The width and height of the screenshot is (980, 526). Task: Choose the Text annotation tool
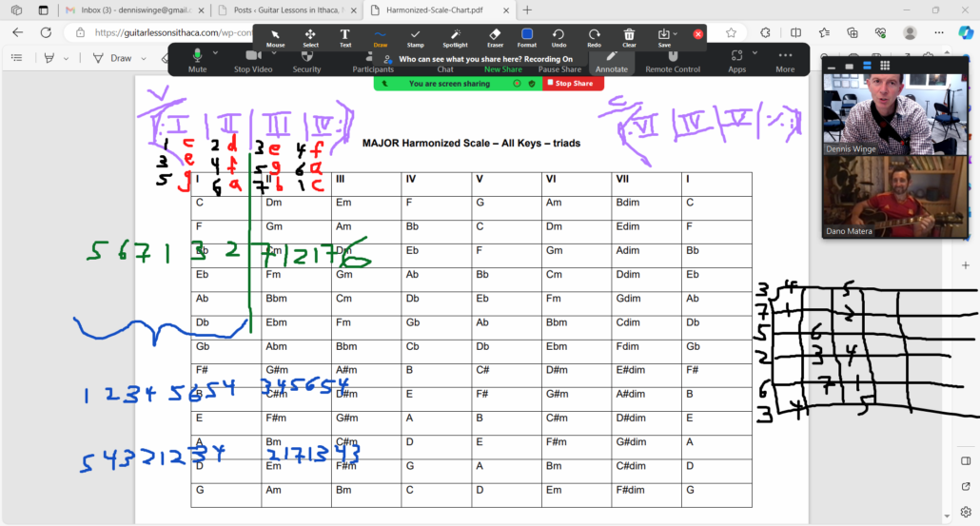pos(344,37)
